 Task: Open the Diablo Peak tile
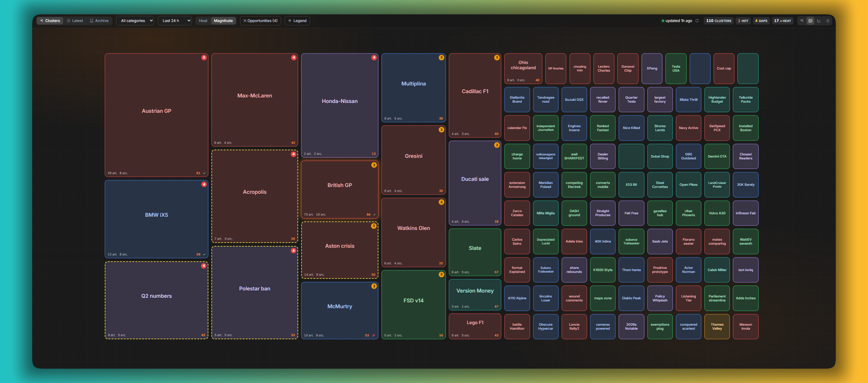pos(631,298)
